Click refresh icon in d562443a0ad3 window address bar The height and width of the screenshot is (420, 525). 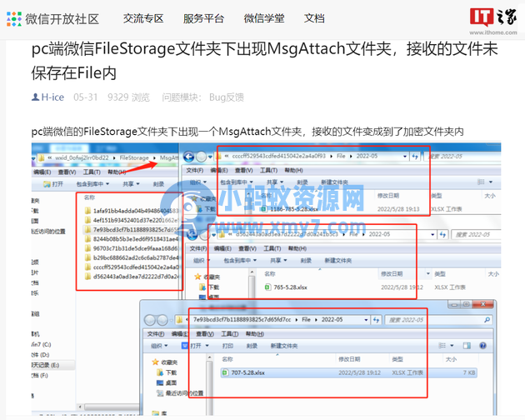442,234
